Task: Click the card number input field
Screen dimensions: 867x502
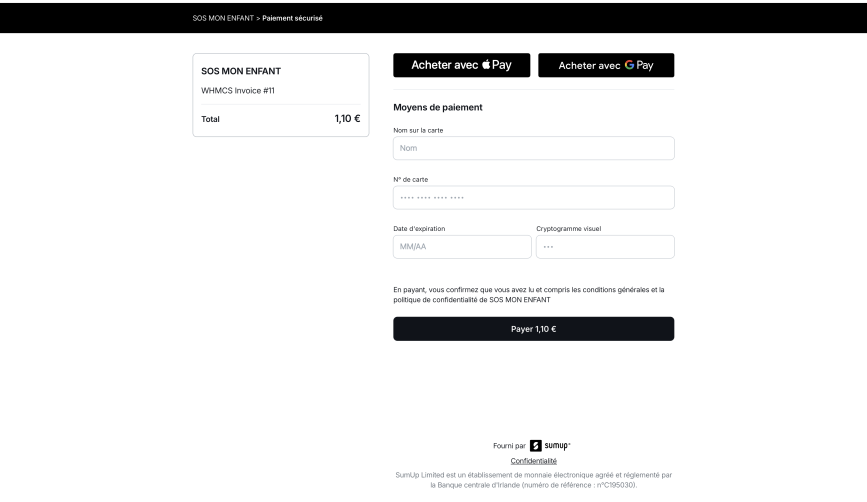Action: click(533, 197)
